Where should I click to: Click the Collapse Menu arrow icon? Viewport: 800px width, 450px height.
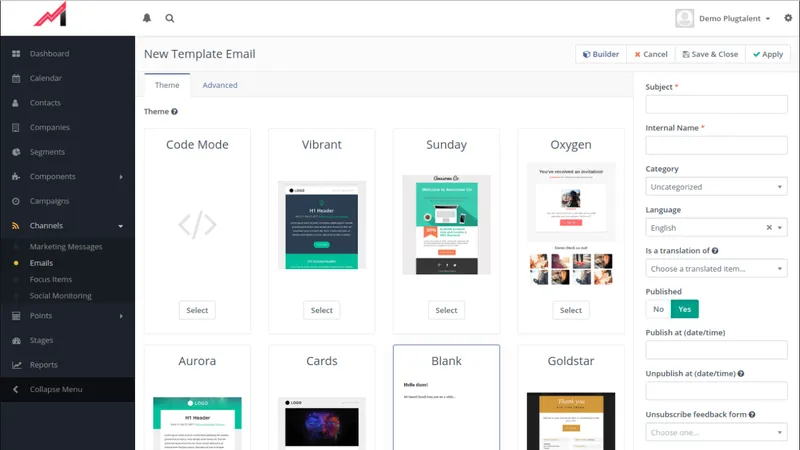(15, 389)
